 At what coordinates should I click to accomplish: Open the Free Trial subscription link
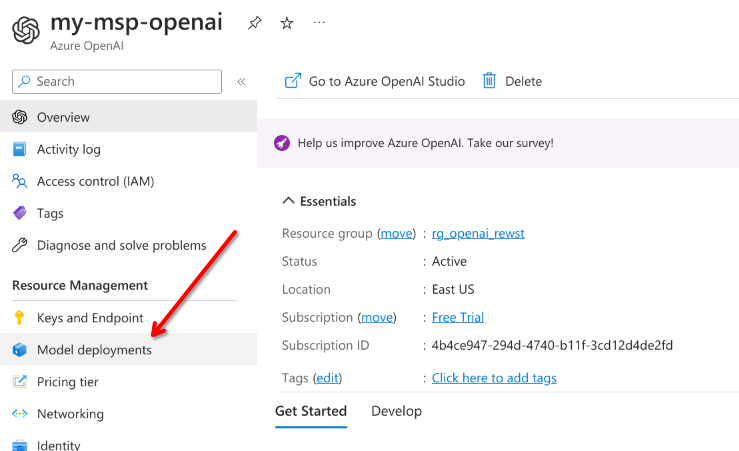(457, 317)
